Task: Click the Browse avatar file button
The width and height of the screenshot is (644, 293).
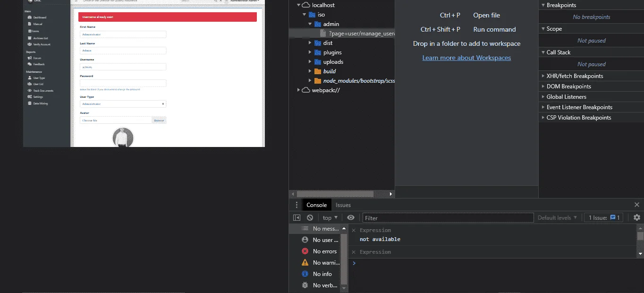Action: coord(159,121)
